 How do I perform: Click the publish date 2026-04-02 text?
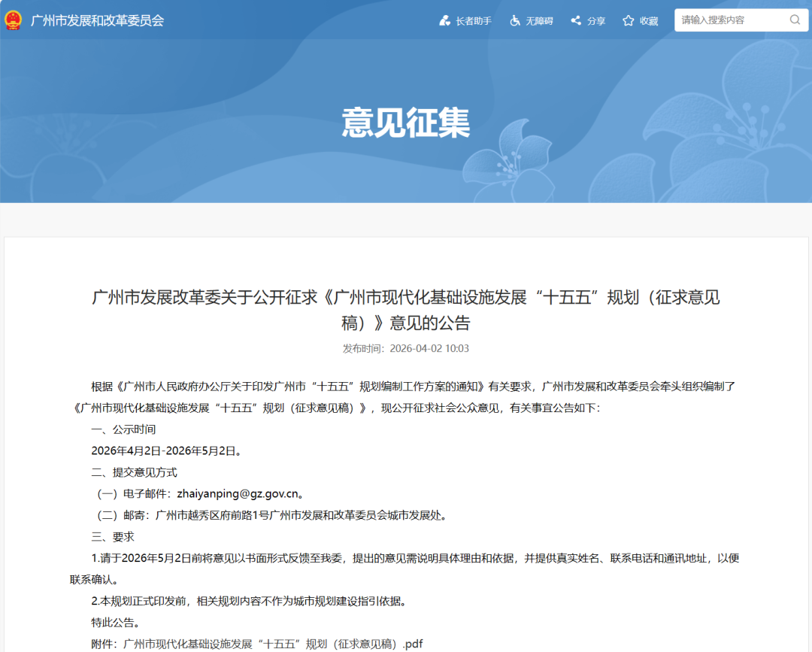[406, 348]
